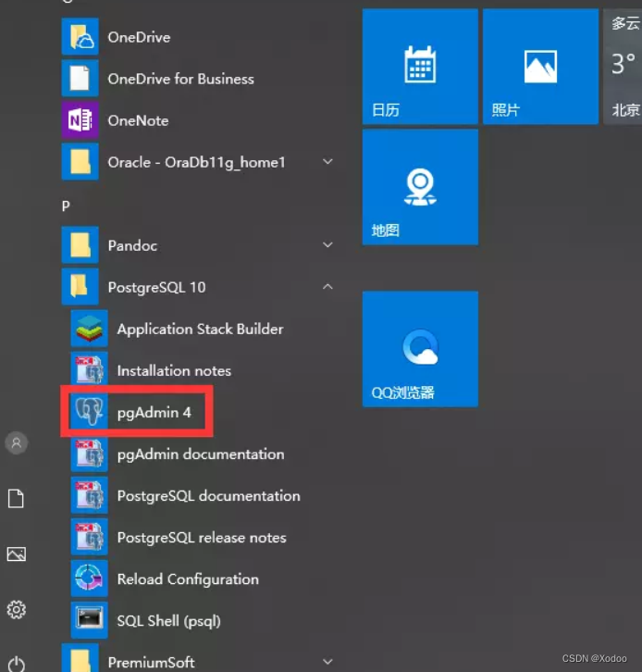Viewport: 642px width, 672px height.
Task: Open the 地图 maps tile
Action: [x=420, y=187]
